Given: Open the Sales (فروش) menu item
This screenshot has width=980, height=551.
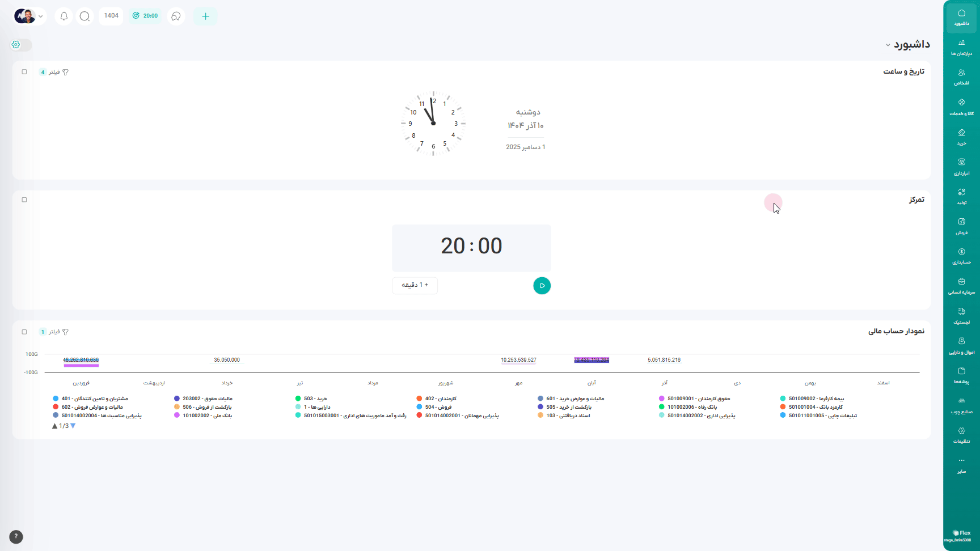Looking at the screenshot, I should pyautogui.click(x=961, y=226).
